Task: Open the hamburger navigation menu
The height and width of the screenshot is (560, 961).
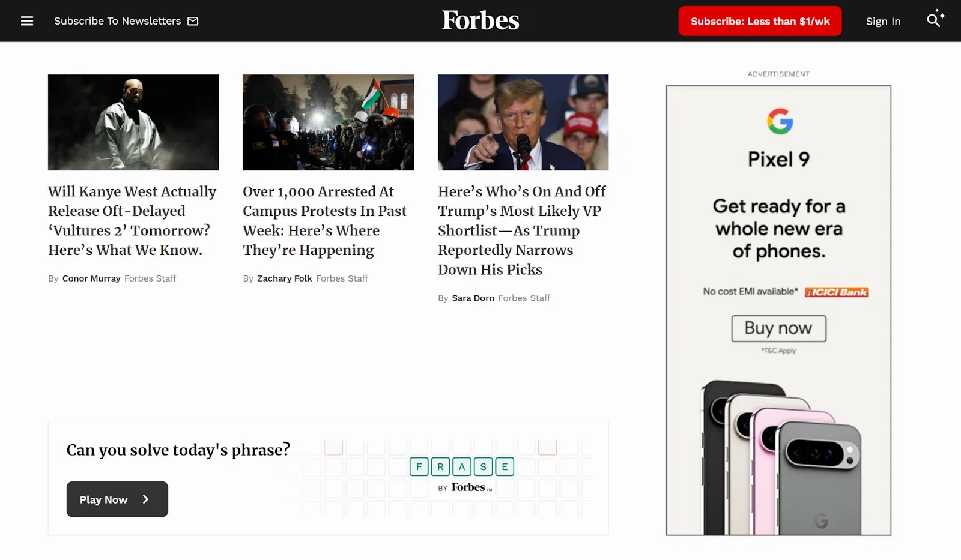Action: click(27, 21)
